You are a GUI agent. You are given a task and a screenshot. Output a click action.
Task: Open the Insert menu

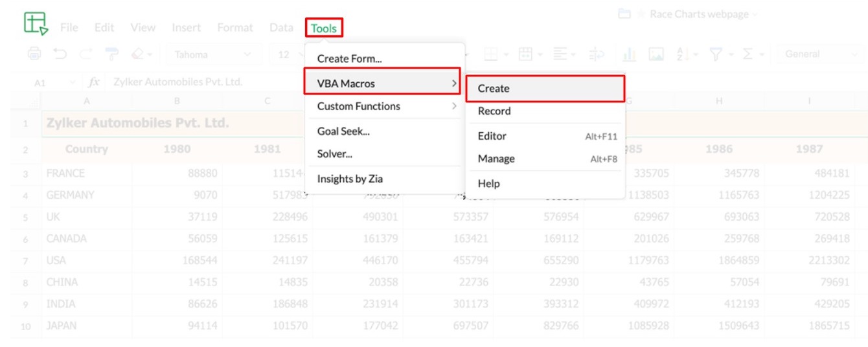[x=186, y=28]
